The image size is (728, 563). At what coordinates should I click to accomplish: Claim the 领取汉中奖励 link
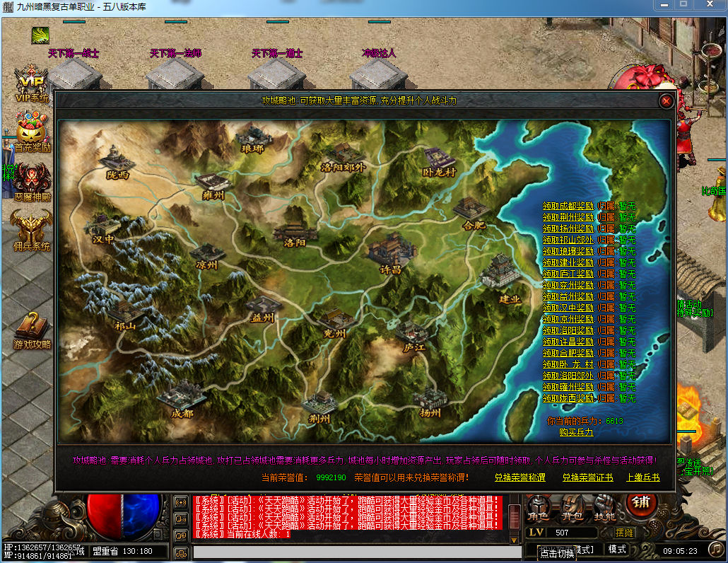pos(568,308)
